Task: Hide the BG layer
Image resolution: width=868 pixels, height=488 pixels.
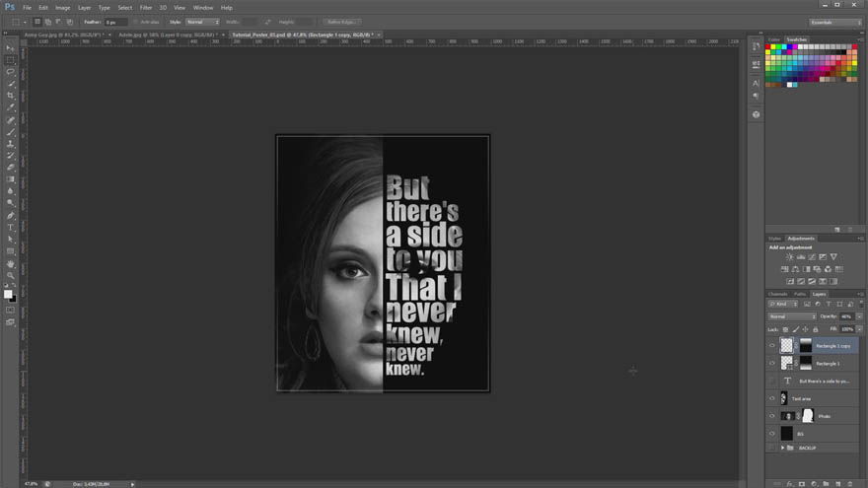Action: click(772, 434)
